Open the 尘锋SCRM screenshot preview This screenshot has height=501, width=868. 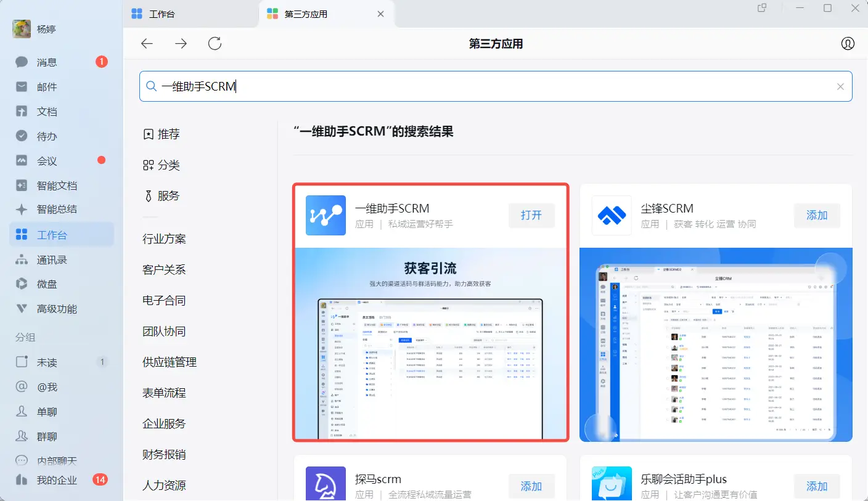tap(716, 344)
